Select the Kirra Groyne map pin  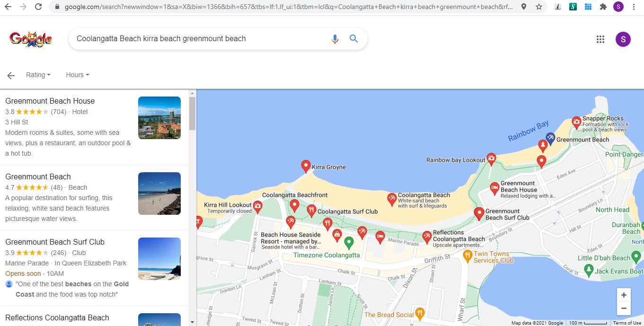306,166
